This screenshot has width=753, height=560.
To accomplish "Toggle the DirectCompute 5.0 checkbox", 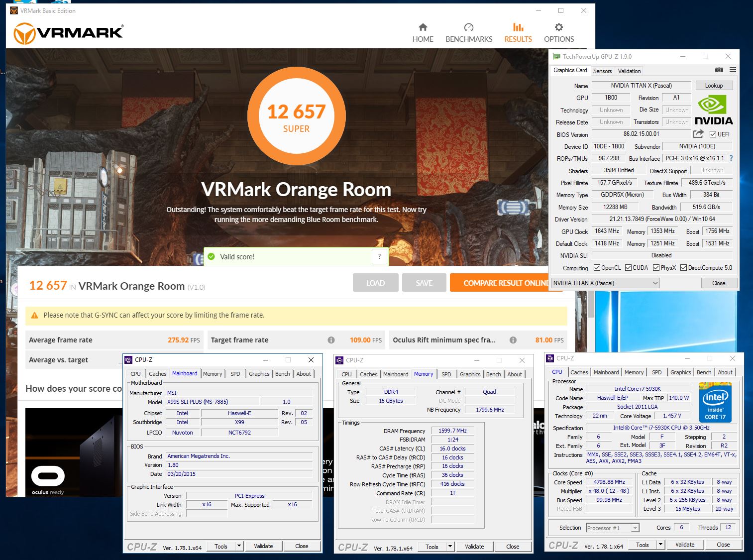I will click(x=684, y=268).
